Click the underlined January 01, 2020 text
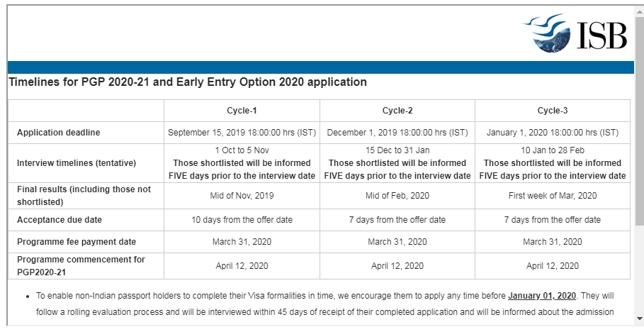Screen dimensions: 644x332 [543, 296]
